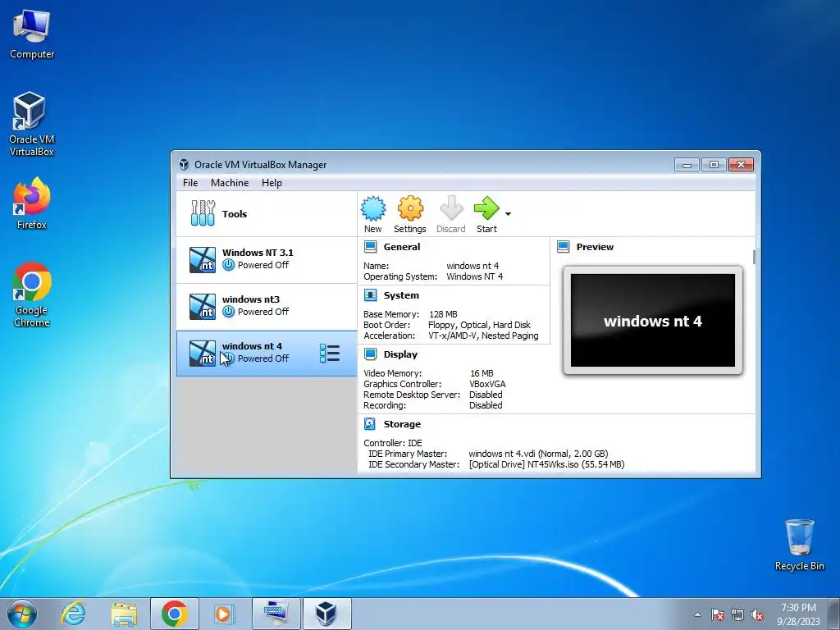Viewport: 840px width, 630px height.
Task: Click the Display section header
Action: pos(400,354)
